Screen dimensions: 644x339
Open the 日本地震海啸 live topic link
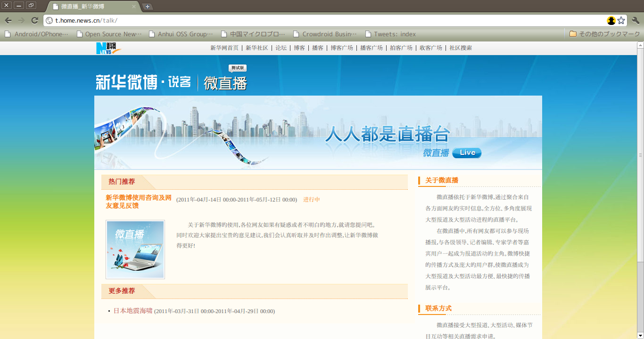click(133, 311)
